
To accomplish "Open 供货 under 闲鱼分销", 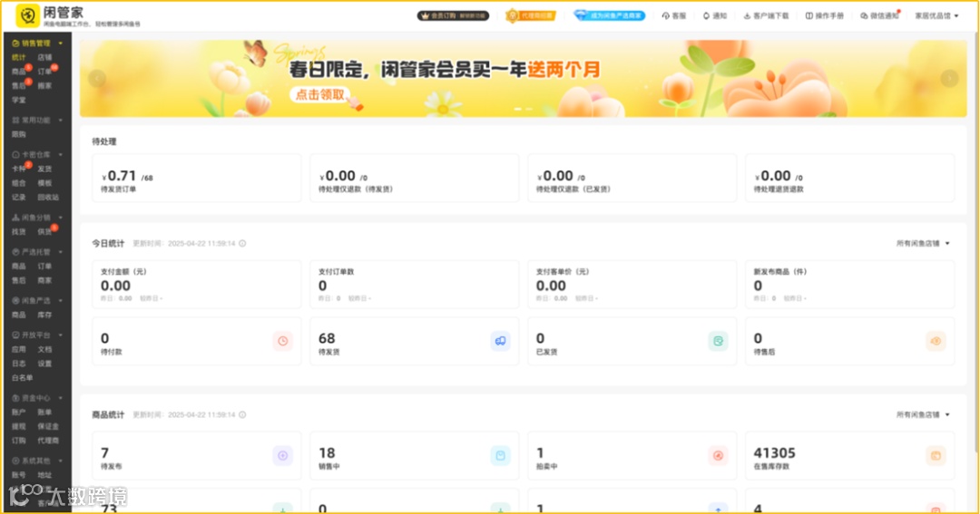I will click(x=44, y=232).
